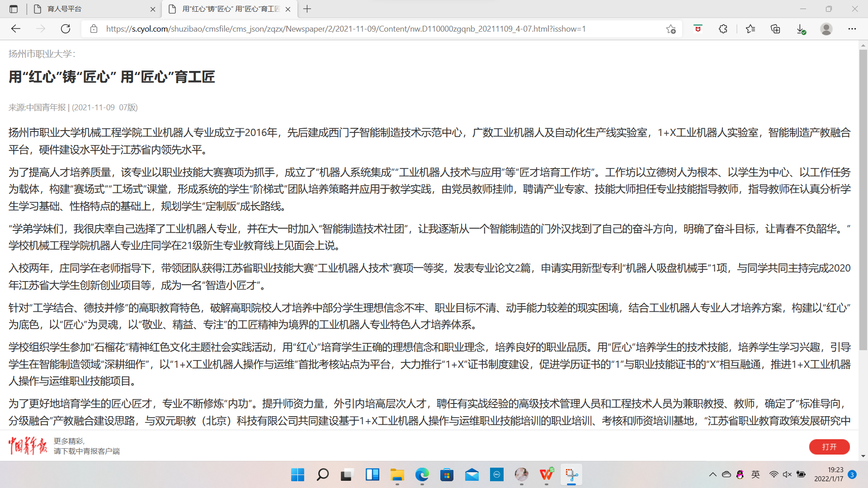868x488 pixels.
Task: Open the Settings and more menu
Action: pos(853,29)
